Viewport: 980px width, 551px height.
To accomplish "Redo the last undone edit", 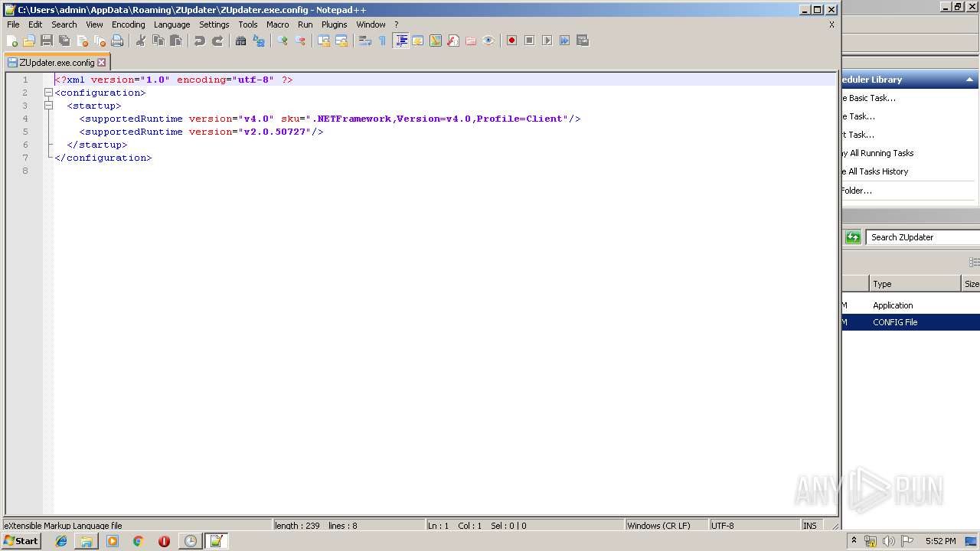I will click(217, 41).
